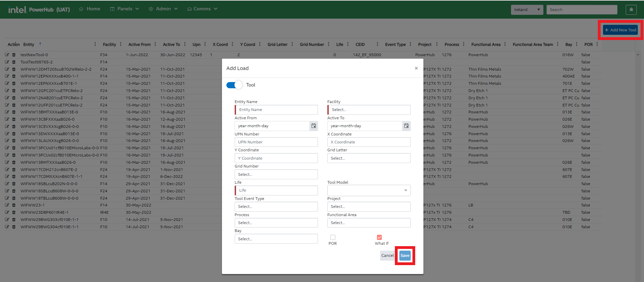The image size is (644, 282).
Task: Close the Add Load dialog
Action: coord(416,68)
